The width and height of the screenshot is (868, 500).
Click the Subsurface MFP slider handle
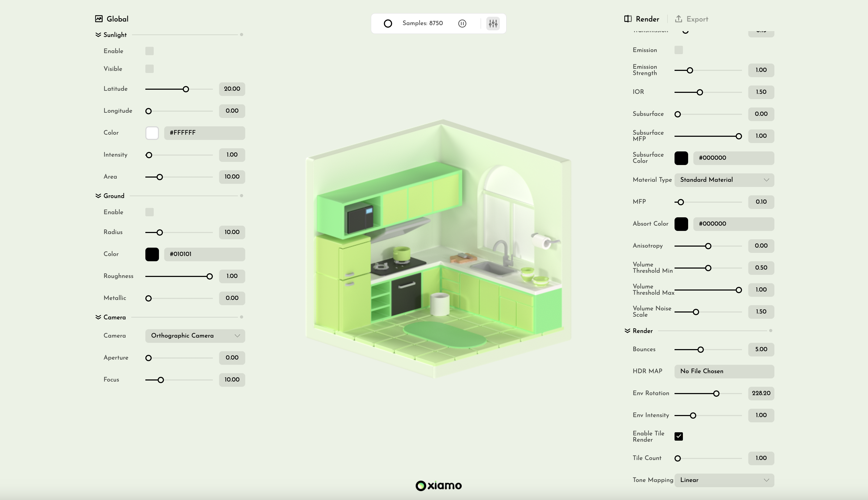(739, 136)
